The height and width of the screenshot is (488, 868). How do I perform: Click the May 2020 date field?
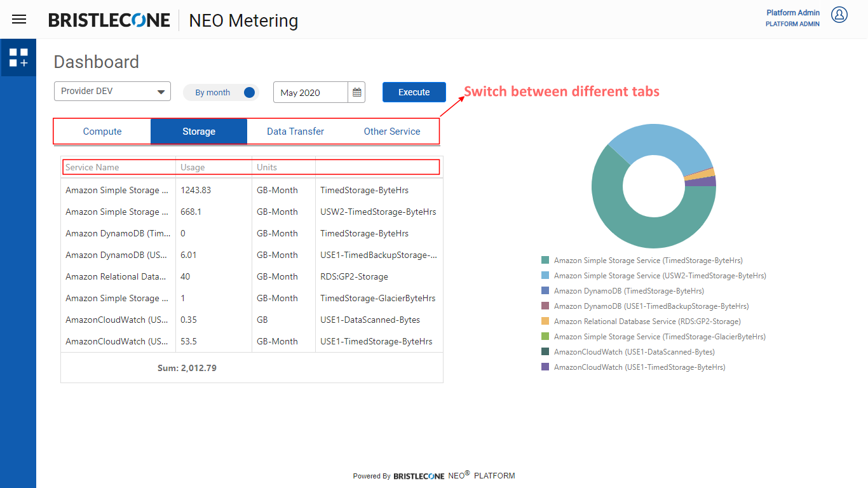pyautogui.click(x=310, y=93)
